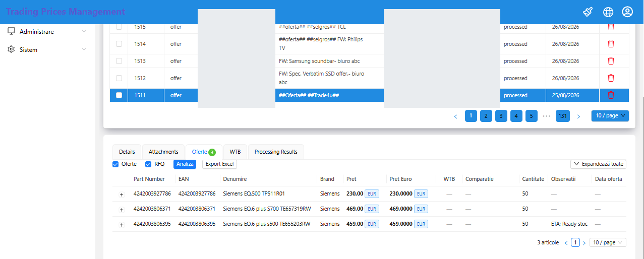Viewport: 644px width, 259px height.
Task: Switch to the WTB tab
Action: point(235,152)
